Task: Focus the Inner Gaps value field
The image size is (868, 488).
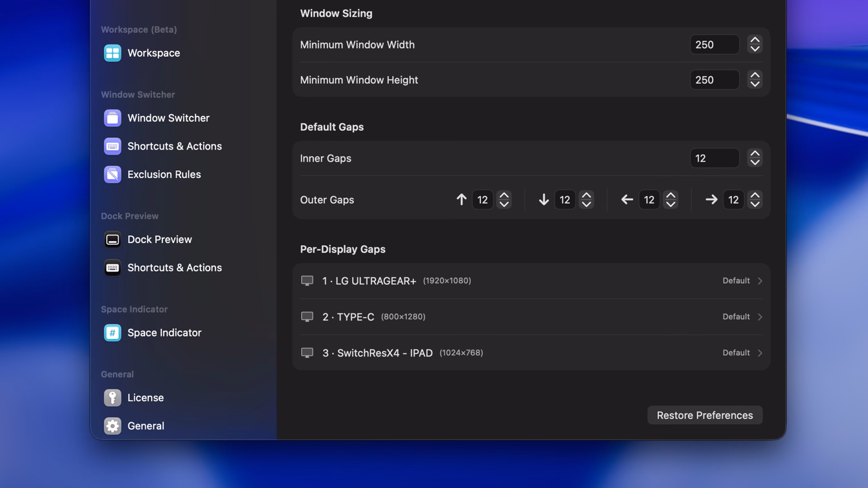Action: click(715, 159)
